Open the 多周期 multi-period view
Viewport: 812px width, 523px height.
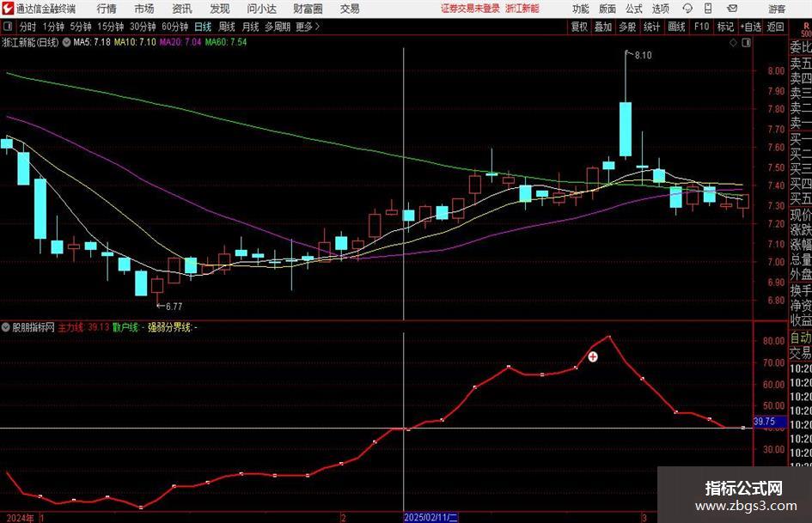(278, 27)
